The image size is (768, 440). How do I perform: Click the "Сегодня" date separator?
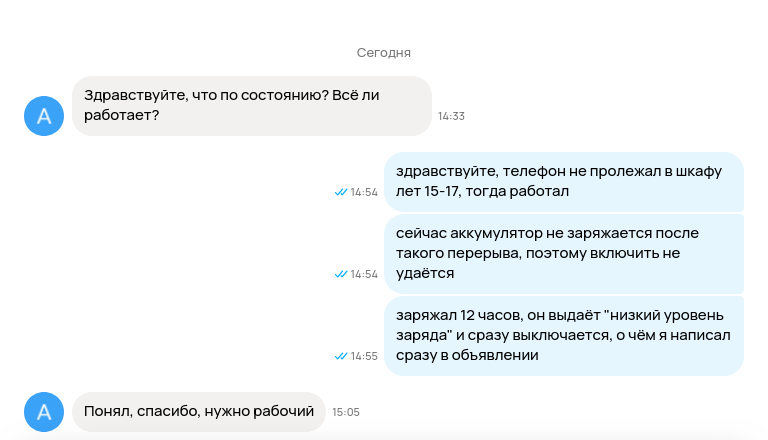(x=384, y=52)
